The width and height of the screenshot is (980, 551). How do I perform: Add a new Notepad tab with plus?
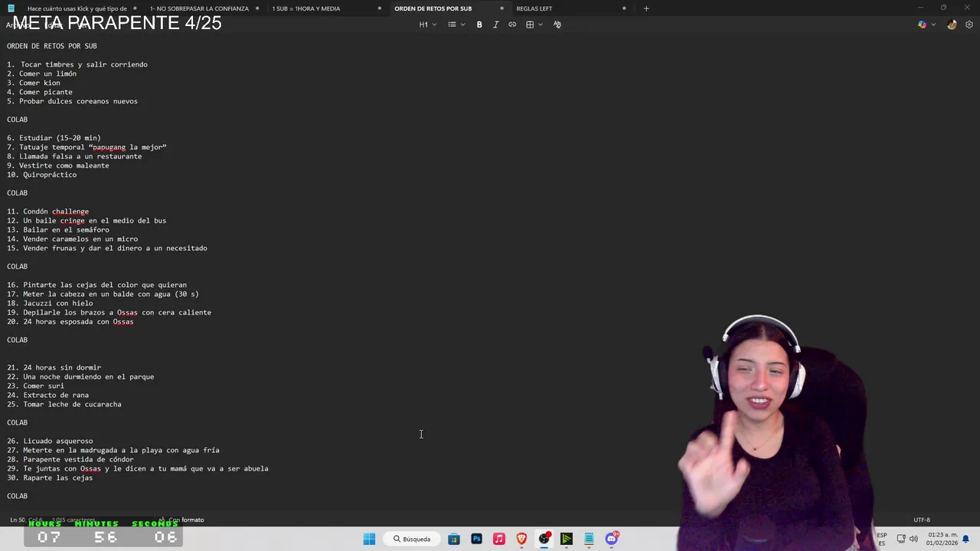click(646, 8)
